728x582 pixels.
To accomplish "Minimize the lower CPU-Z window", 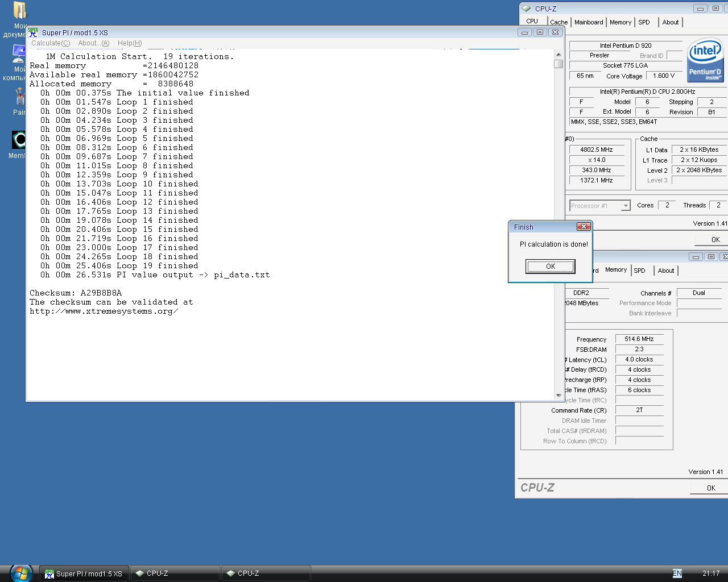I will [x=696, y=257].
